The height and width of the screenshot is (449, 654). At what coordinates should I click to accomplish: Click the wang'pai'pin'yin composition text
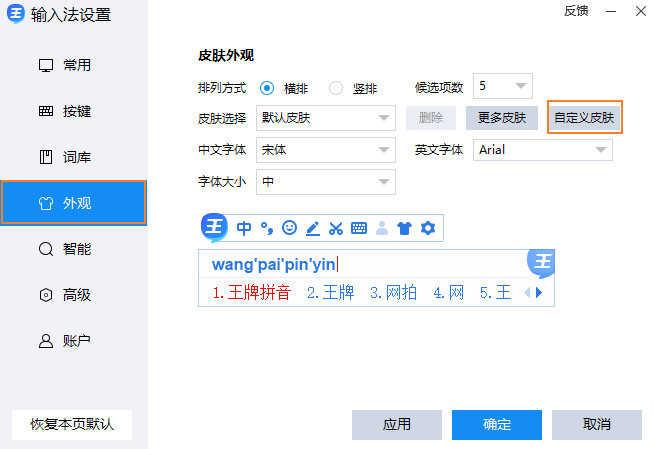[274, 264]
